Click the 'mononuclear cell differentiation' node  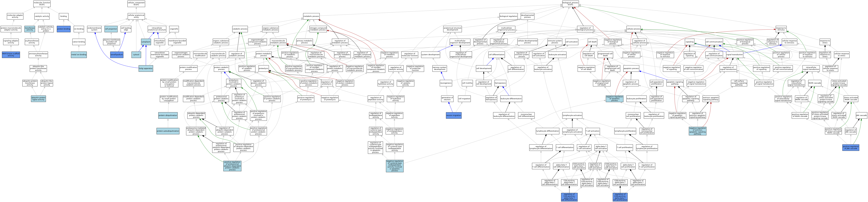click(526, 116)
